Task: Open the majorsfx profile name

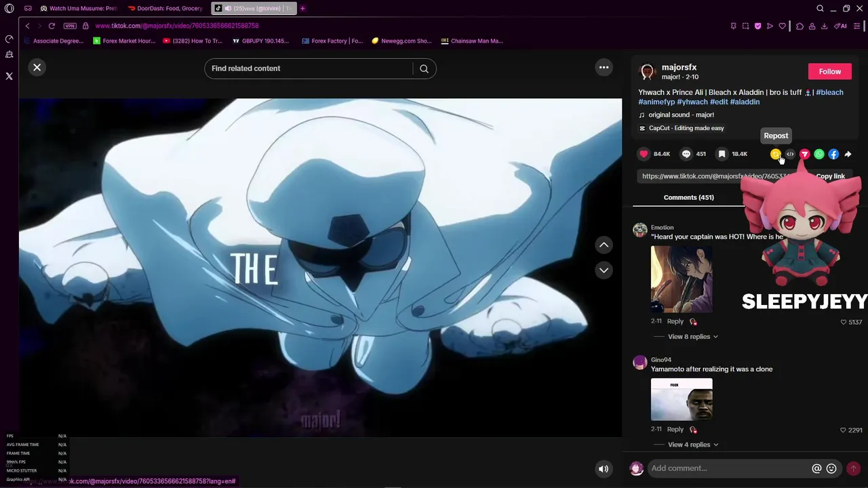Action: point(679,67)
